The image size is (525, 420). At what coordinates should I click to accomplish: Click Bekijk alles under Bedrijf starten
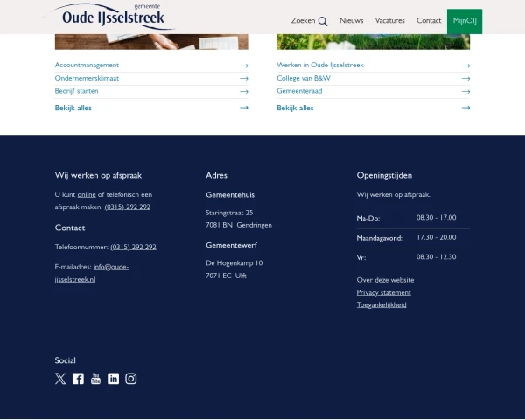73,108
